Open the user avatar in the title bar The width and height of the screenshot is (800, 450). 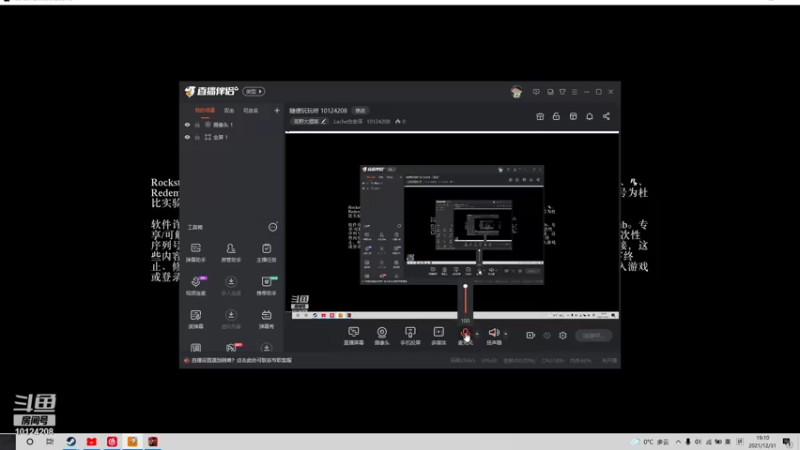(x=516, y=92)
